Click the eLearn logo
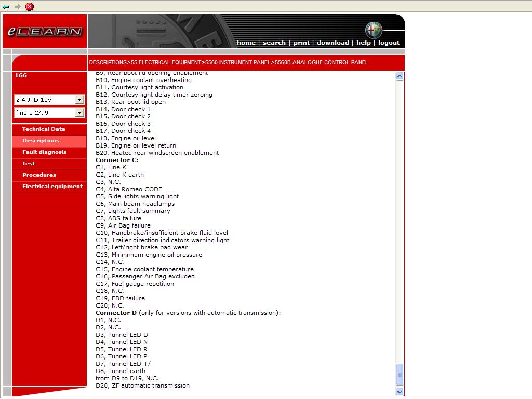 click(45, 32)
